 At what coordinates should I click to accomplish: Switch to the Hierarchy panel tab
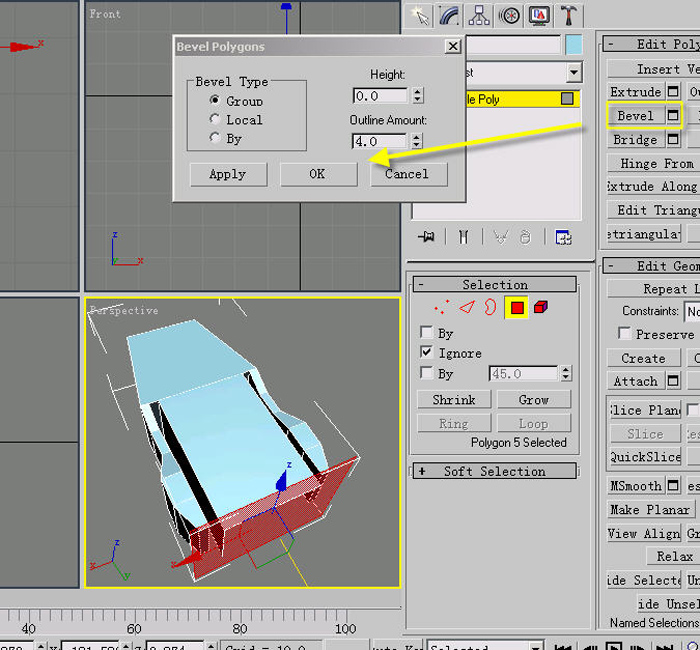coord(479,16)
